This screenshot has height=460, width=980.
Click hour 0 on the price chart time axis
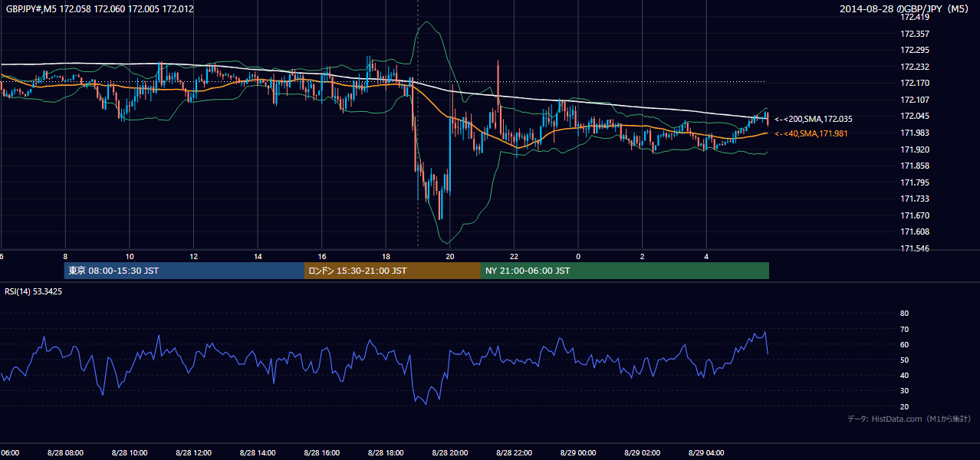pos(578,256)
